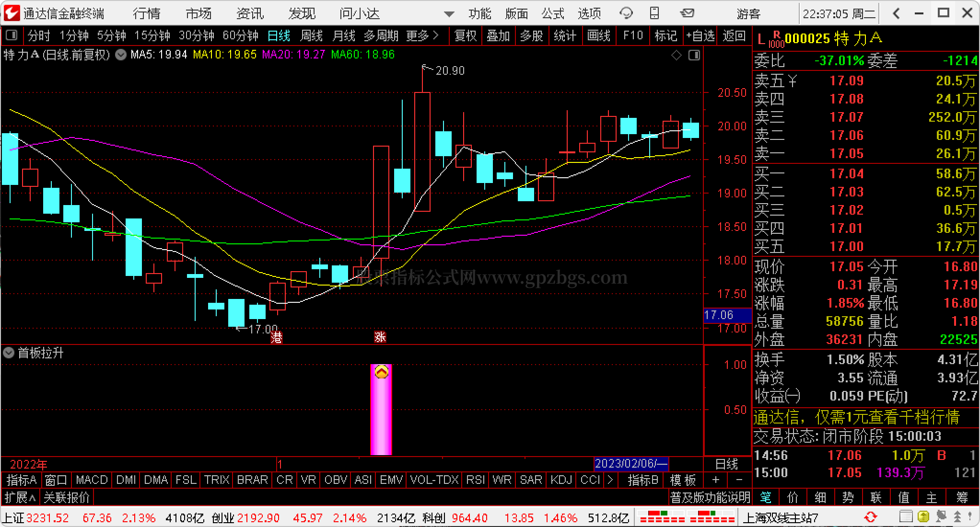Add stock via +自选 button

click(x=700, y=35)
